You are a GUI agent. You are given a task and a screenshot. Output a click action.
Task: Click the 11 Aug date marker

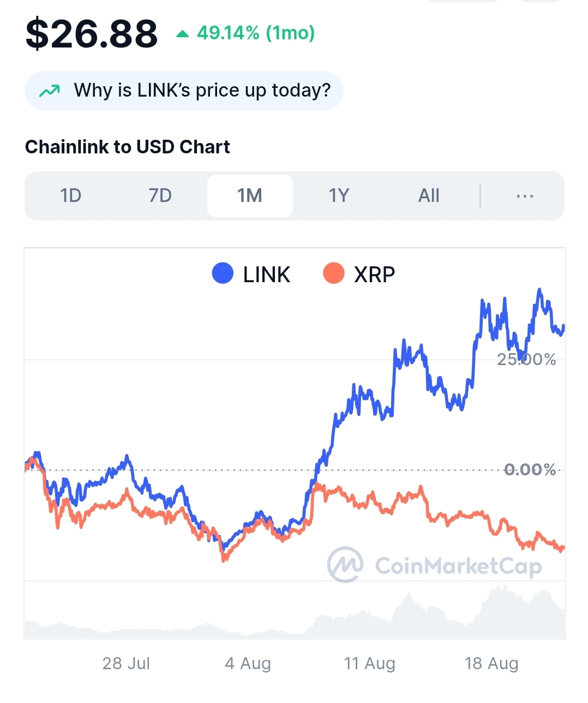369,664
